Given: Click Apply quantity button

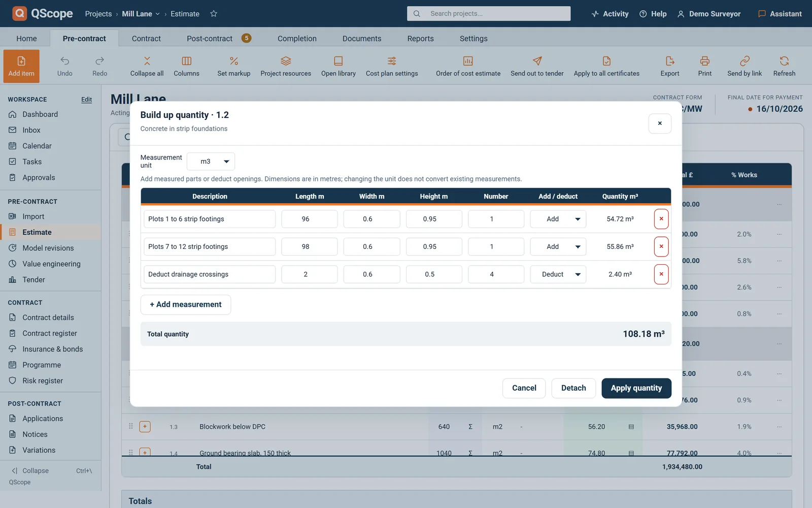Looking at the screenshot, I should click(636, 388).
